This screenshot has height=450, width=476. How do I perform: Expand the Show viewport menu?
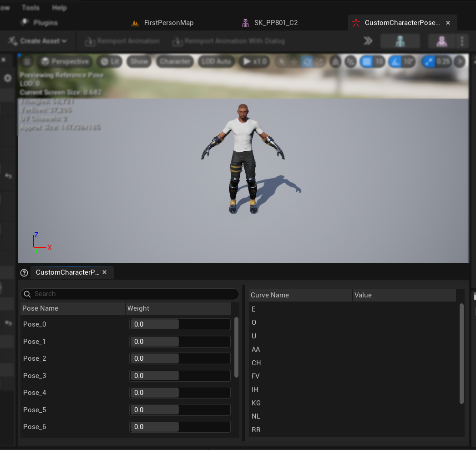coord(138,61)
